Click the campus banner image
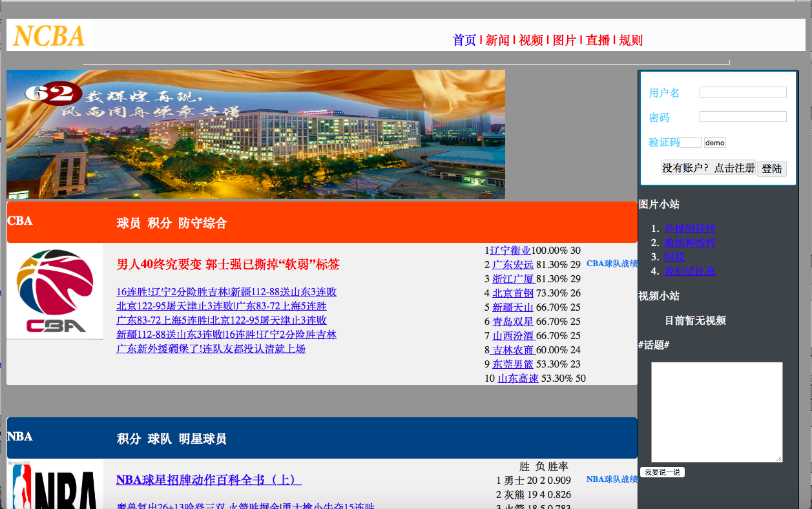812x509 pixels. coord(255,134)
